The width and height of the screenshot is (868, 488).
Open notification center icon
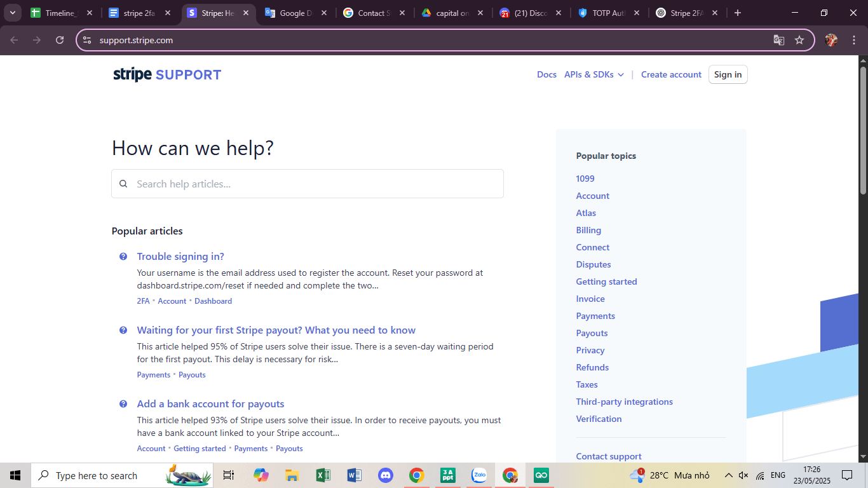coord(846,475)
